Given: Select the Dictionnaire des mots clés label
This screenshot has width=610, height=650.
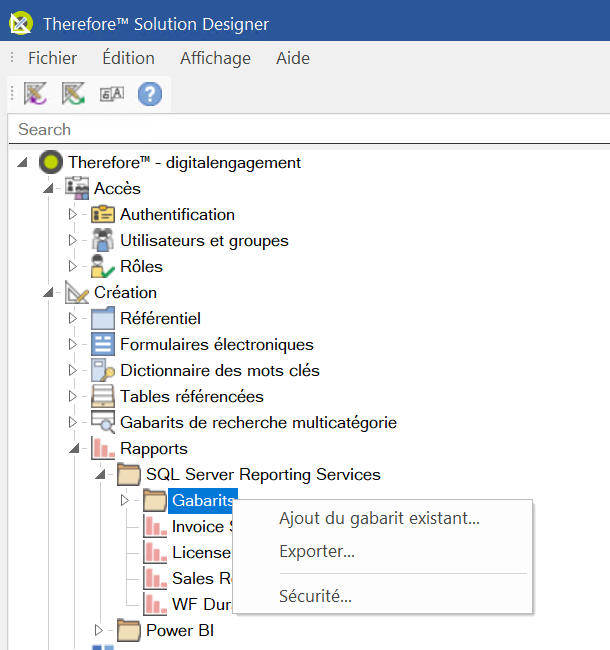Looking at the screenshot, I should click(x=220, y=370).
